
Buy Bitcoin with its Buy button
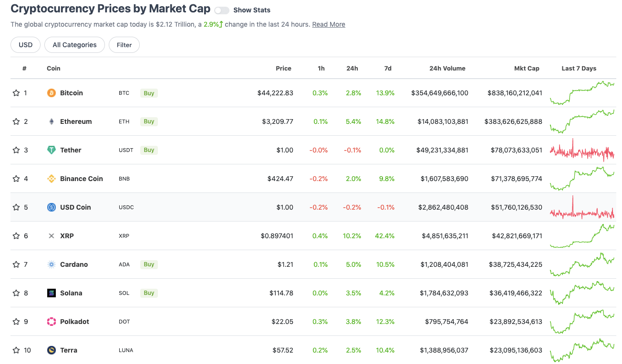tap(149, 93)
